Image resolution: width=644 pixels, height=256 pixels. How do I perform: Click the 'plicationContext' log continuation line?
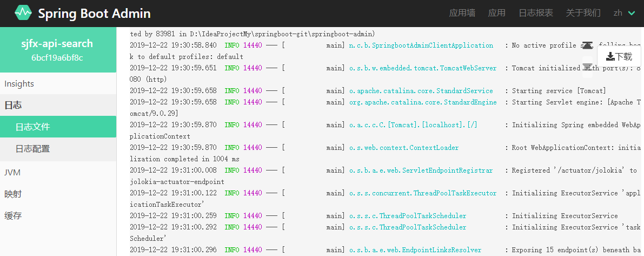coord(160,136)
